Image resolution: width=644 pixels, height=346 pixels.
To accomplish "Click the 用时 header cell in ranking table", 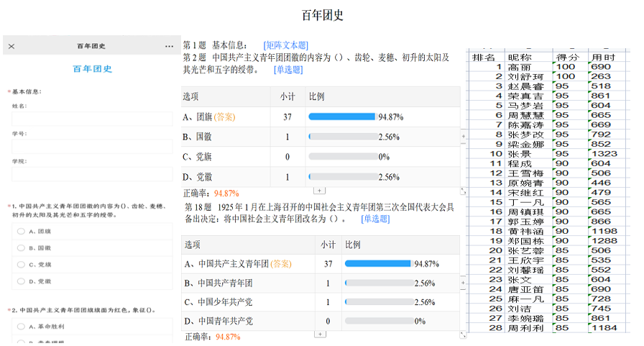I will [x=607, y=57].
